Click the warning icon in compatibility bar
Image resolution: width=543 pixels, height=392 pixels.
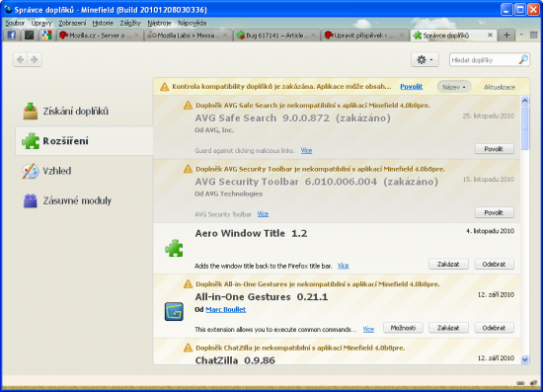tap(165, 87)
